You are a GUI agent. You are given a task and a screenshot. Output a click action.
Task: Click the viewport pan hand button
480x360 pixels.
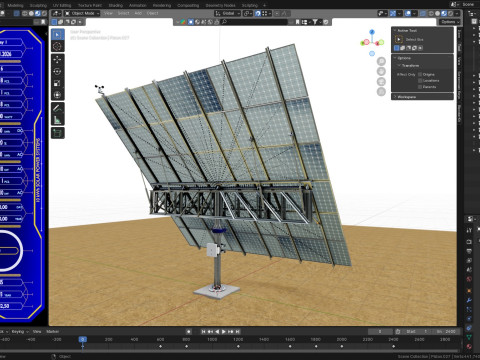pyautogui.click(x=381, y=71)
